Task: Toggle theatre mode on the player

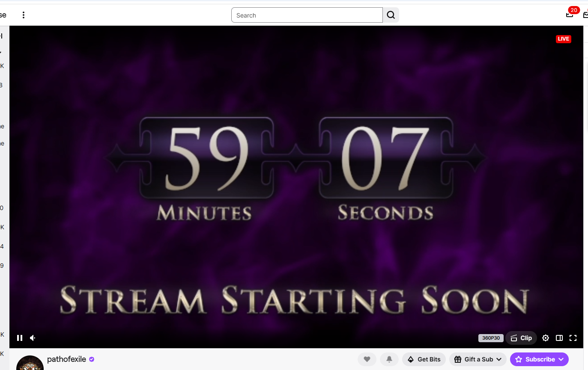Action: pos(559,338)
